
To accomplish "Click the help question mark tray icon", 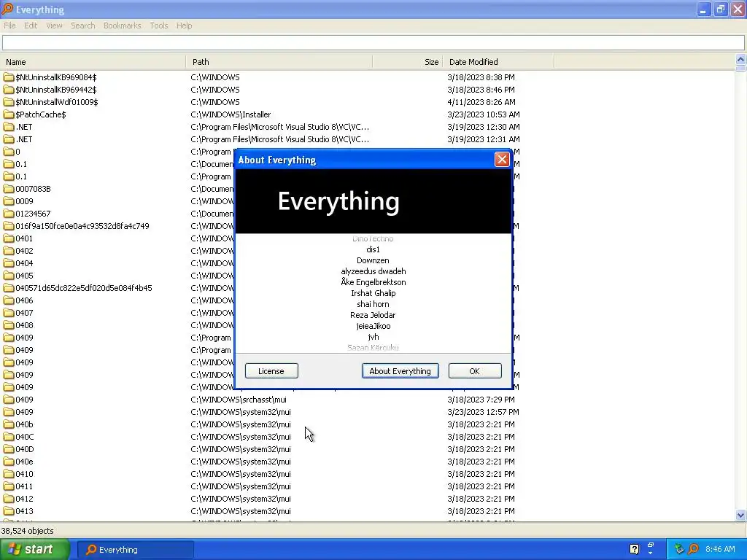I will point(634,549).
